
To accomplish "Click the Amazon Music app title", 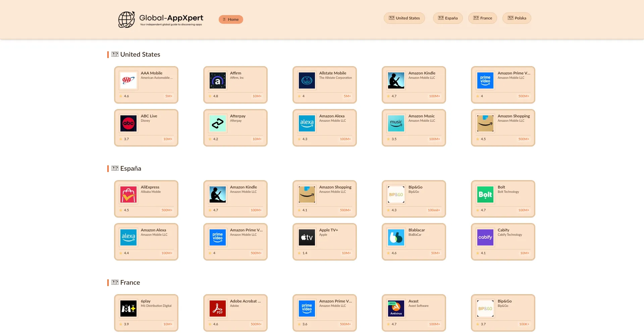I will (x=421, y=116).
